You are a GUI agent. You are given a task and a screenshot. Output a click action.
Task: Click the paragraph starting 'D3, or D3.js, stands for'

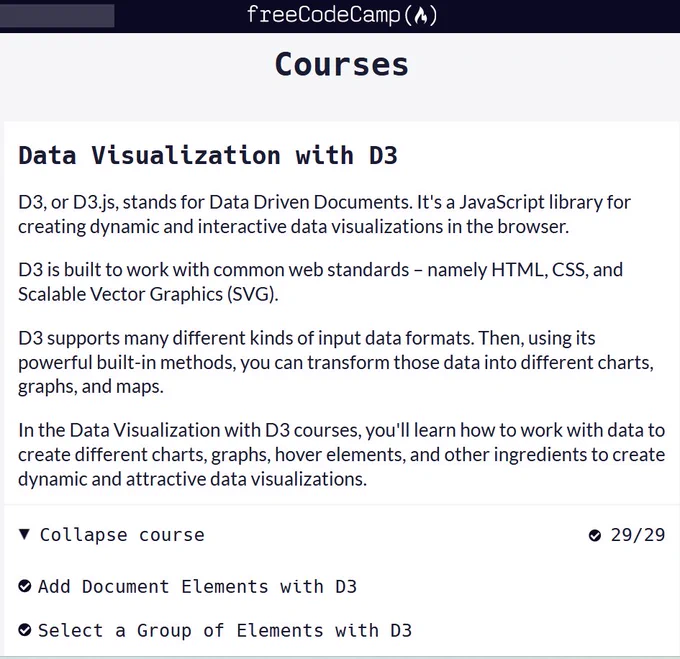pyautogui.click(x=324, y=214)
